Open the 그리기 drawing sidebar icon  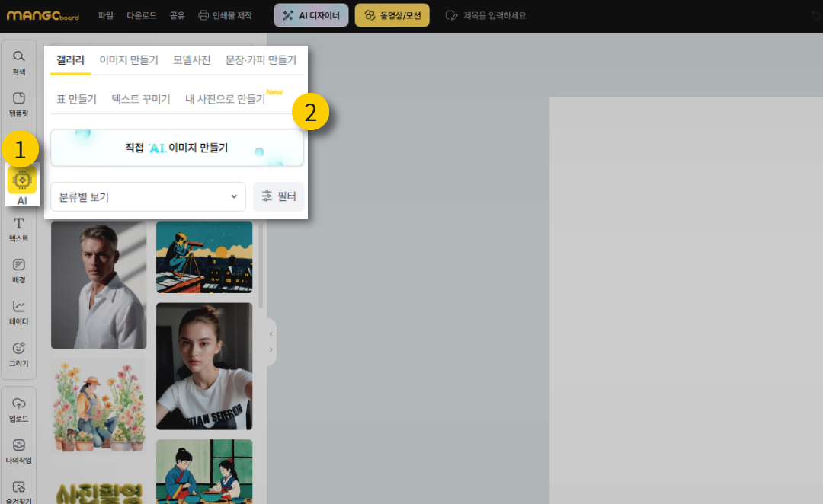tap(19, 353)
